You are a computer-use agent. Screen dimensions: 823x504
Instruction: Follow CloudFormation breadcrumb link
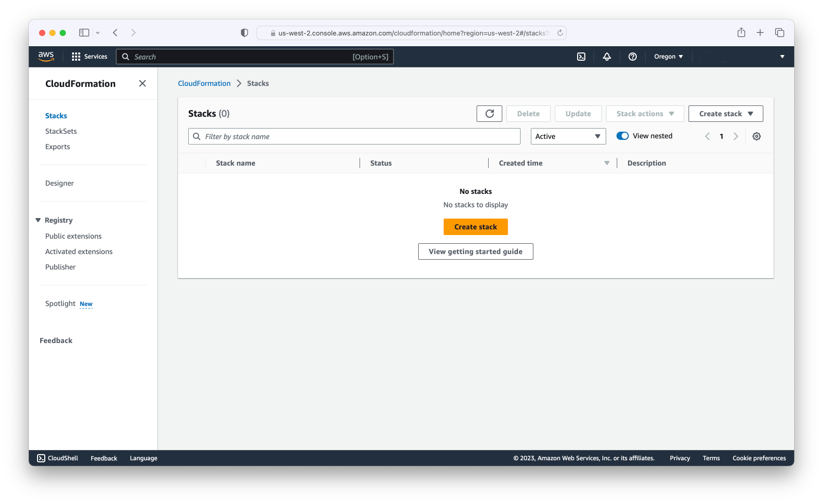coord(204,83)
